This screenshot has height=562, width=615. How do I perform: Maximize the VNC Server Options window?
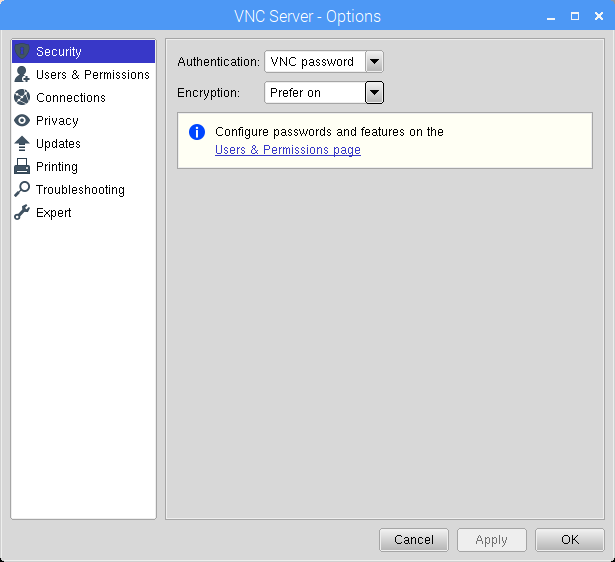coord(575,16)
